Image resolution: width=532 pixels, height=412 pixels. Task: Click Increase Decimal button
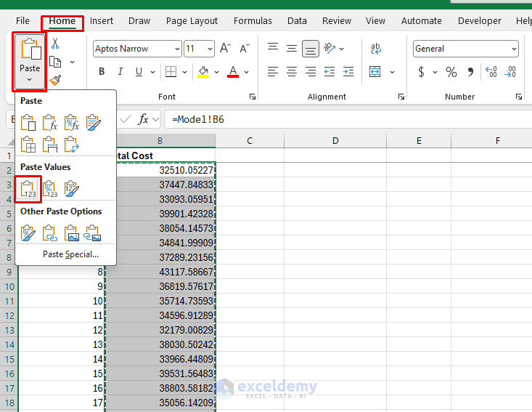tap(491, 72)
